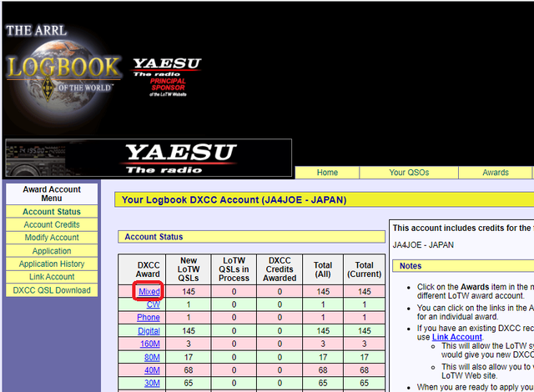Click the 40M row New LoTW QSLs value 68

(x=189, y=370)
